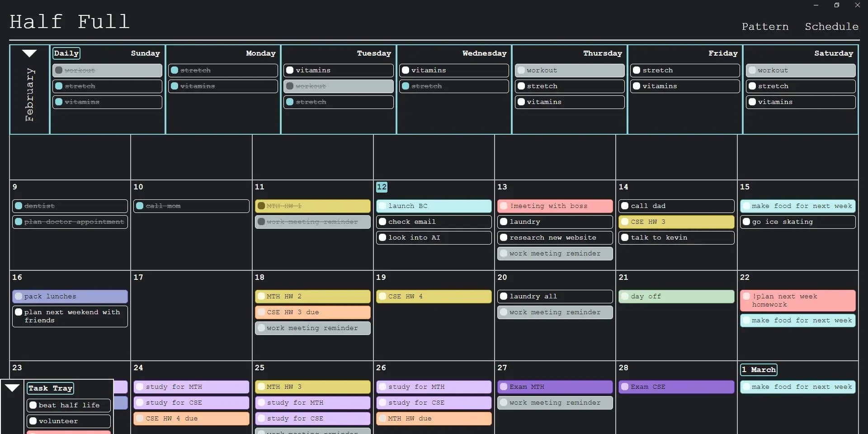Check off Tuesday vitamins daily task
Image resolution: width=868 pixels, height=434 pixels.
tap(290, 70)
